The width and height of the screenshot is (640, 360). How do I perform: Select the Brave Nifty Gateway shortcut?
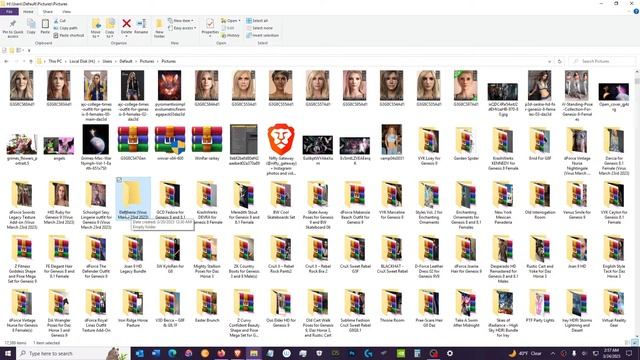pos(281,150)
